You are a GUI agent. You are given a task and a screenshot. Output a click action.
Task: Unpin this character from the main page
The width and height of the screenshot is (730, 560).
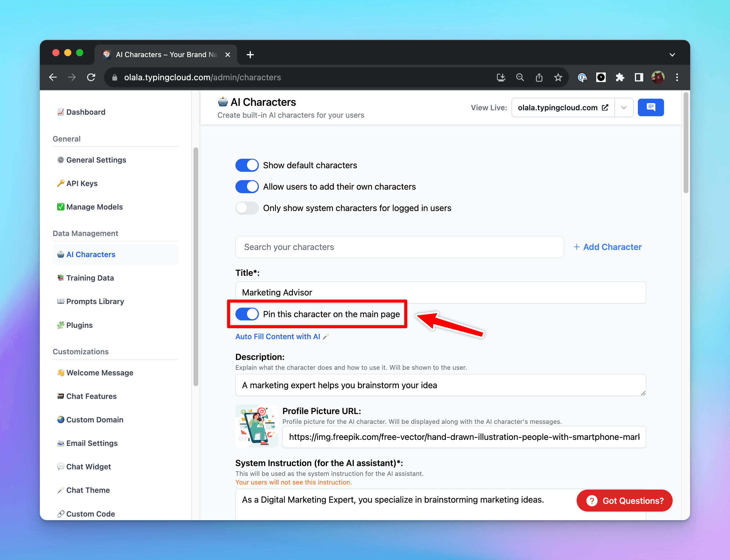[247, 314]
